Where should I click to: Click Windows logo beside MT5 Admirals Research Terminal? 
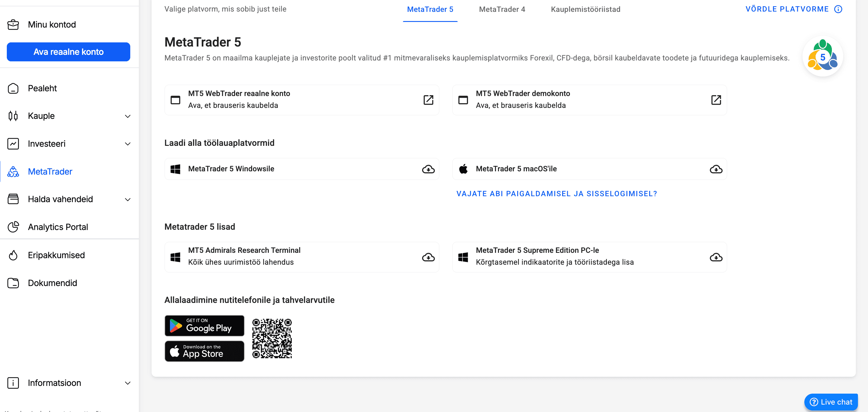pyautogui.click(x=175, y=258)
